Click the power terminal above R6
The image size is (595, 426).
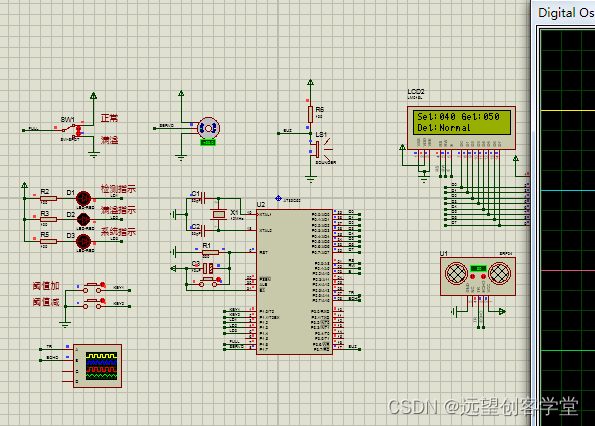tap(310, 82)
